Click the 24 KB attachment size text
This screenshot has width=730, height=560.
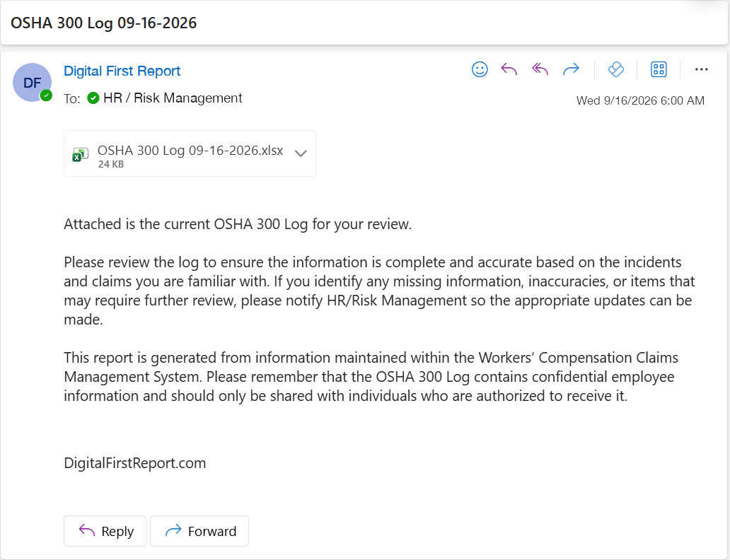111,164
